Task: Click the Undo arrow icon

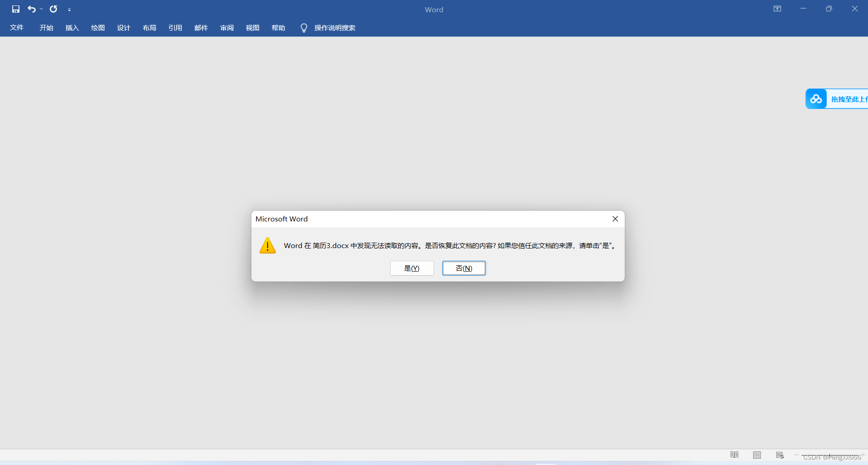Action: click(32, 9)
